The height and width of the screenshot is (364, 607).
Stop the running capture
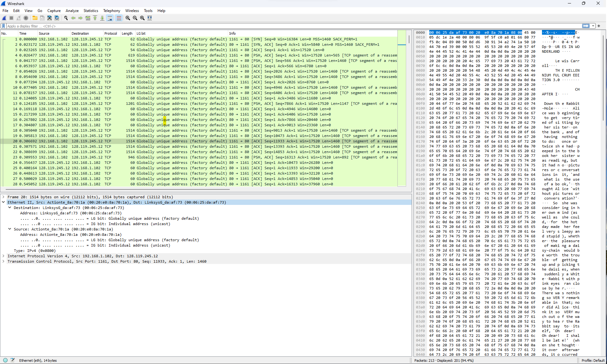pos(11,18)
